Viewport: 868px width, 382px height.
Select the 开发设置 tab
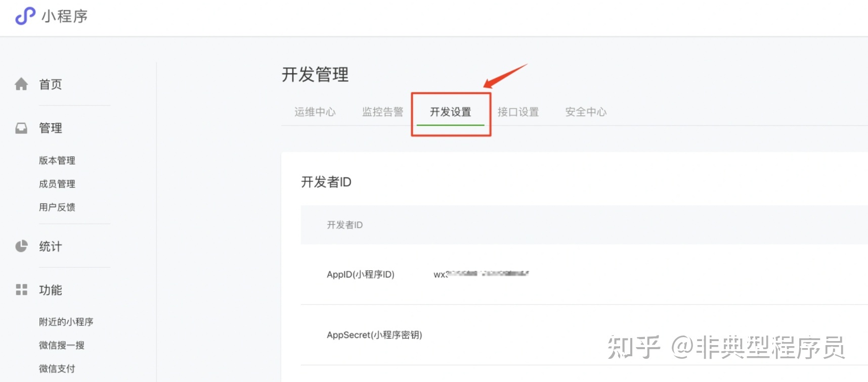click(x=451, y=112)
